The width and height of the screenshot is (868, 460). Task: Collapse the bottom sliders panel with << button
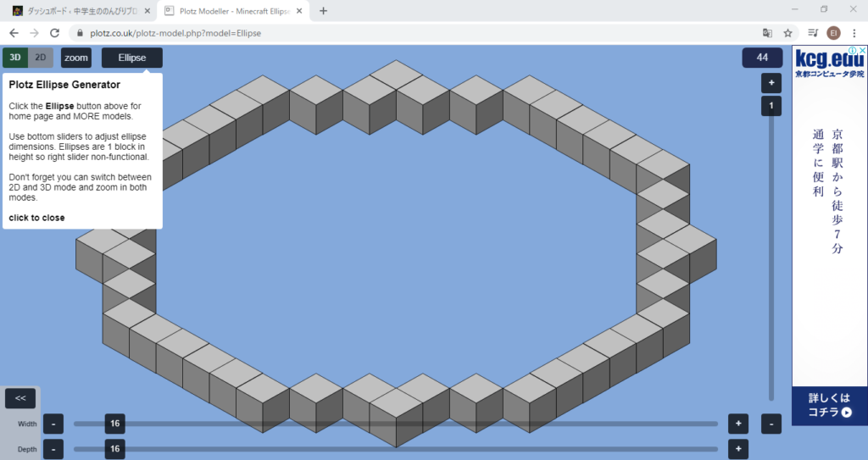pyautogui.click(x=20, y=398)
